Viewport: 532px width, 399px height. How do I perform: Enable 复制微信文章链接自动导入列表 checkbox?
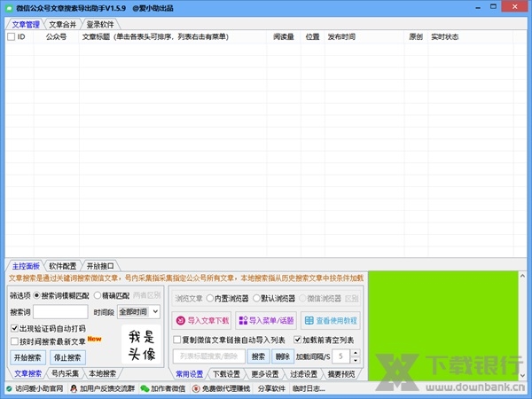pos(176,340)
